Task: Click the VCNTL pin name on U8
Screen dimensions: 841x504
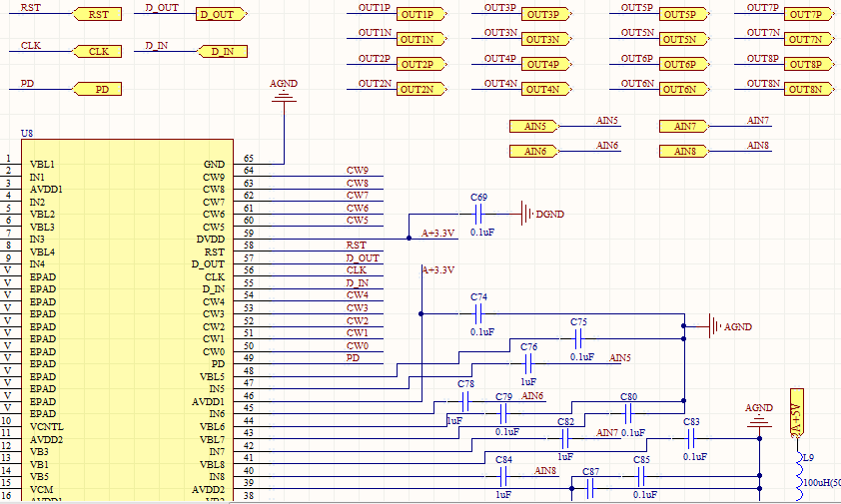Action: coord(47,427)
